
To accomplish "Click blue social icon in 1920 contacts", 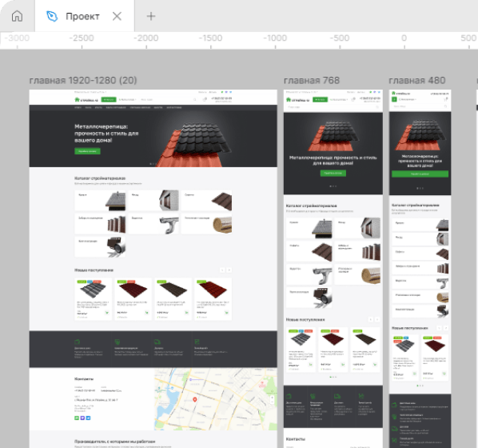I will click(x=88, y=418).
